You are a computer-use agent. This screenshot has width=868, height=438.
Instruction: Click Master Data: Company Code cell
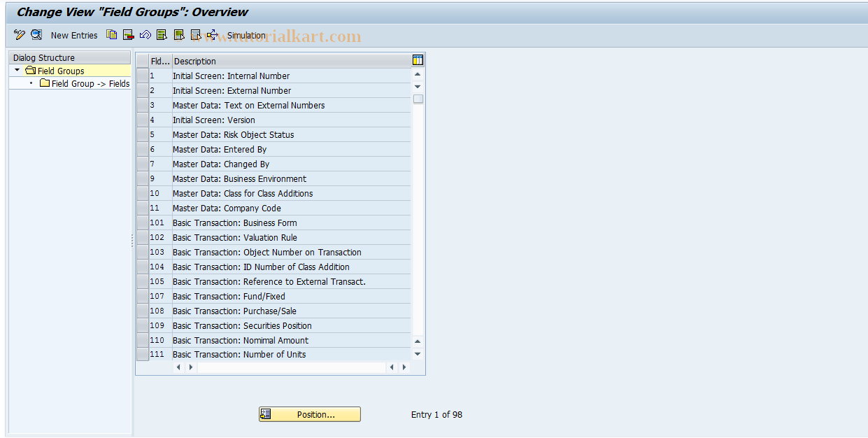click(x=292, y=208)
